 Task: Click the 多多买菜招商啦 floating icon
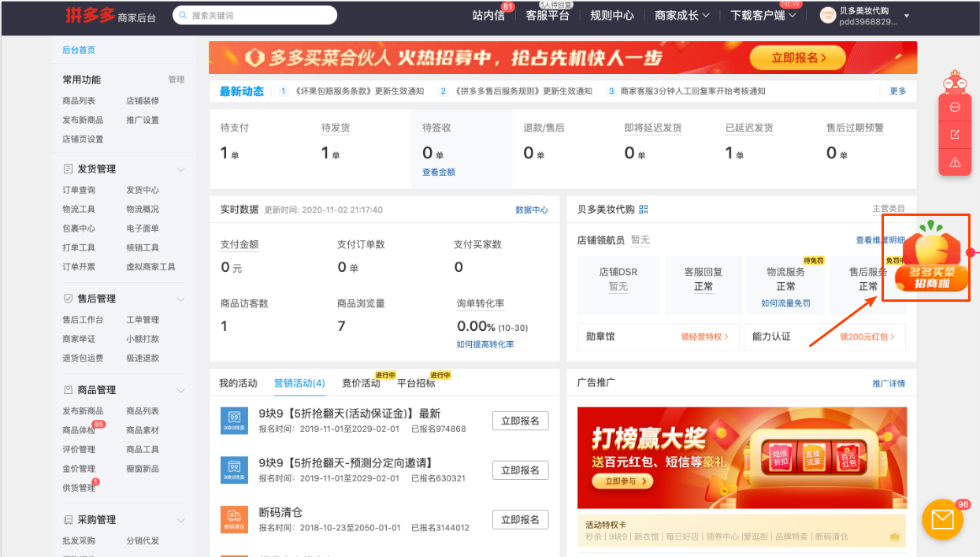(932, 257)
